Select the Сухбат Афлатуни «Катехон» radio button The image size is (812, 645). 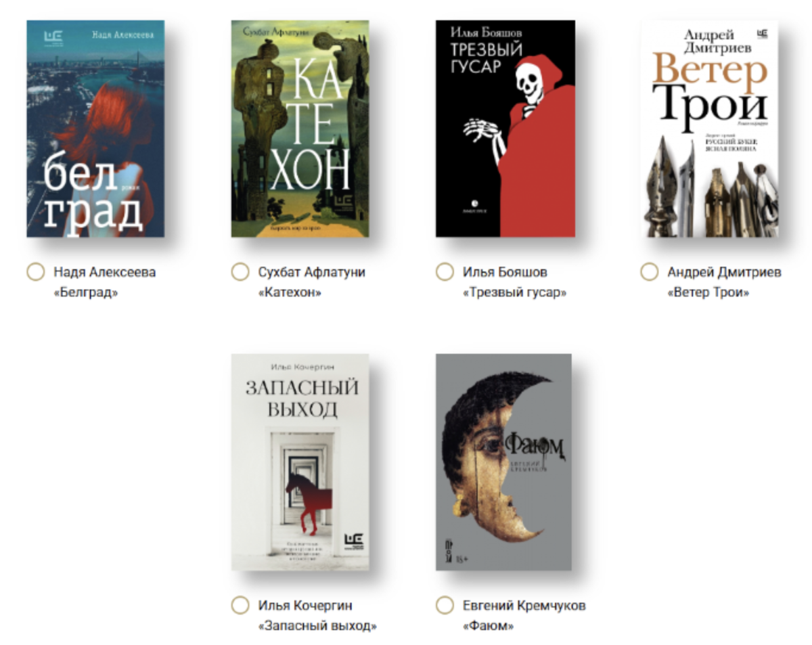(240, 273)
